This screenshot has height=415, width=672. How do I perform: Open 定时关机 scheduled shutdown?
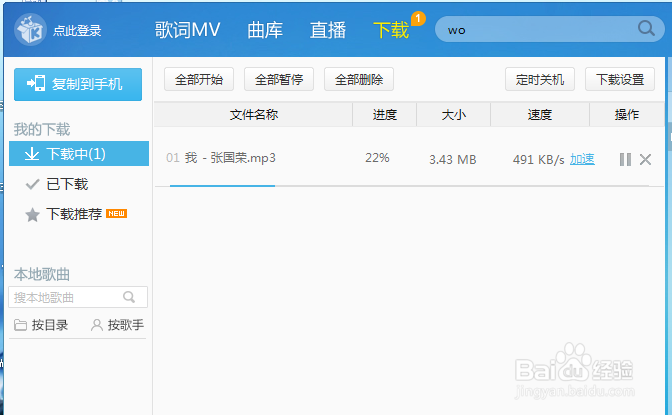point(540,79)
